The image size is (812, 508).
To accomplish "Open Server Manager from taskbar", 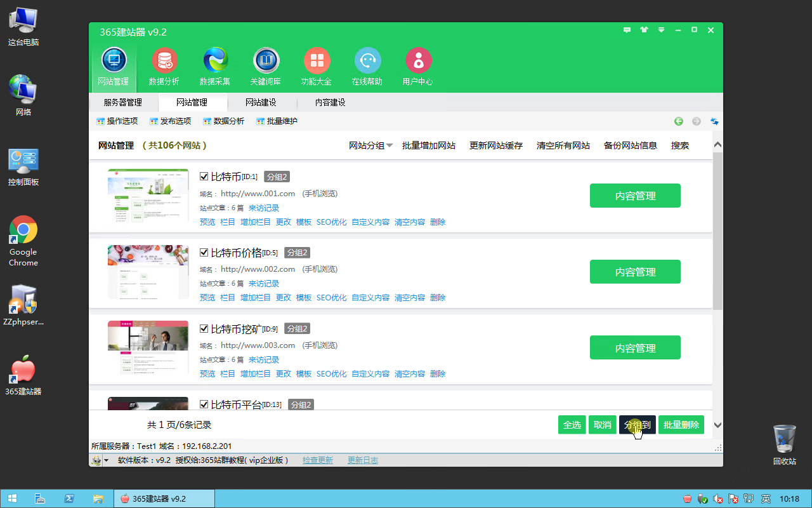I will point(40,498).
